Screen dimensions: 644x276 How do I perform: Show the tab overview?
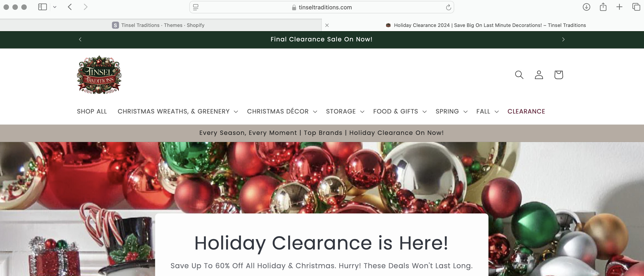point(636,7)
